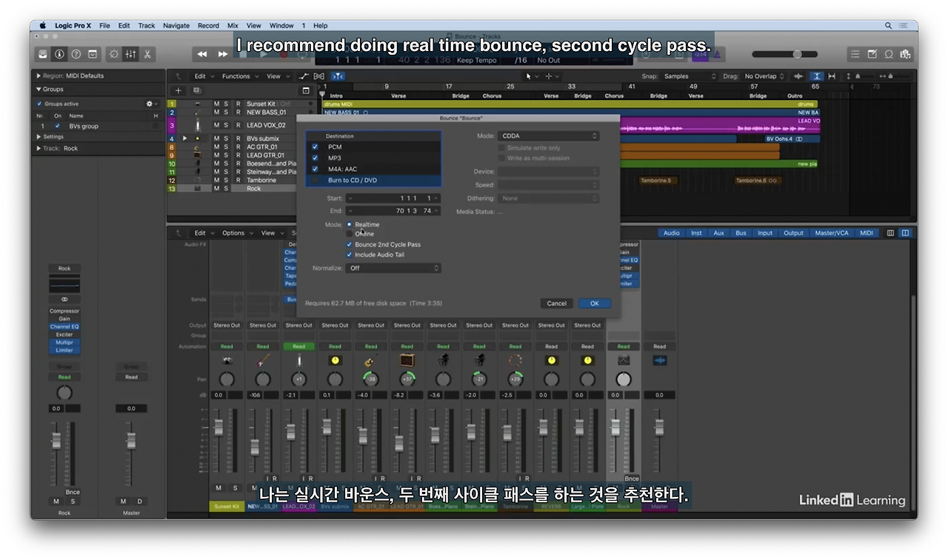Open CDDA Mode dropdown
Image resolution: width=948 pixels, height=560 pixels.
pyautogui.click(x=549, y=136)
